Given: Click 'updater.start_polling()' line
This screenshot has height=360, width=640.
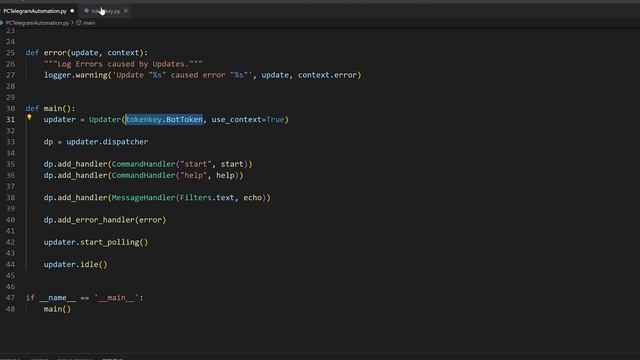Looking at the screenshot, I should (96, 242).
